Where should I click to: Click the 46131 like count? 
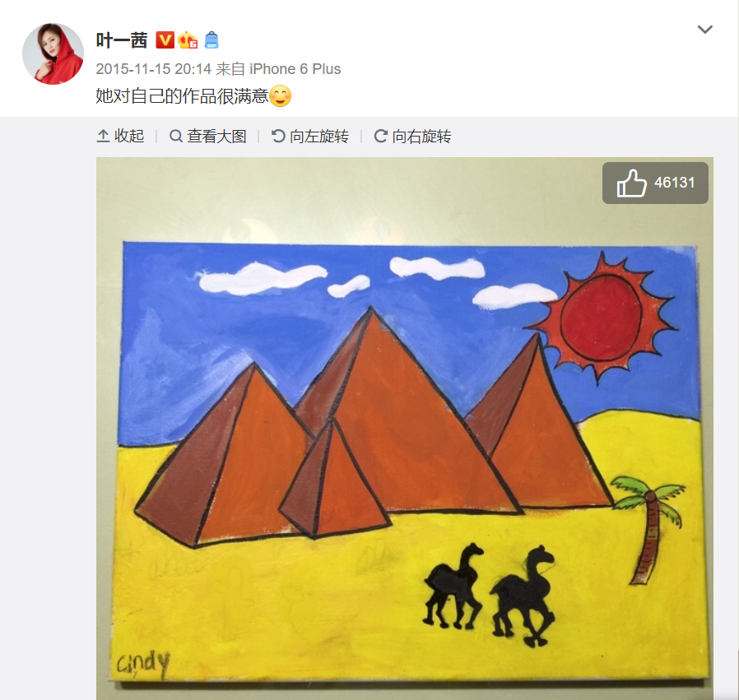coord(675,183)
